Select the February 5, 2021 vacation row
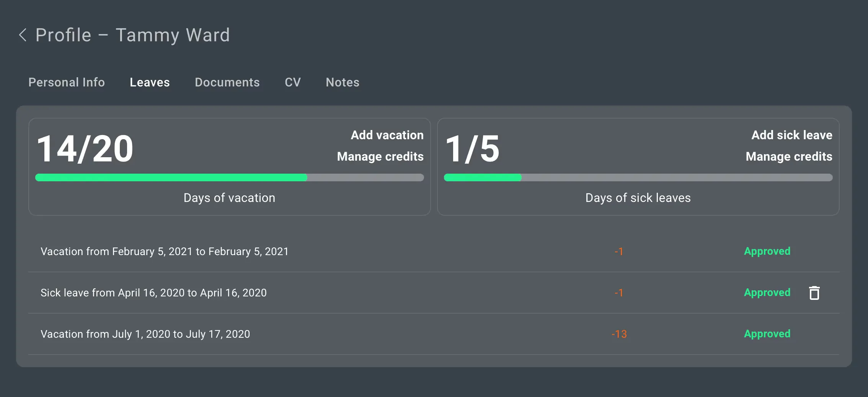This screenshot has width=868, height=397. pos(434,251)
